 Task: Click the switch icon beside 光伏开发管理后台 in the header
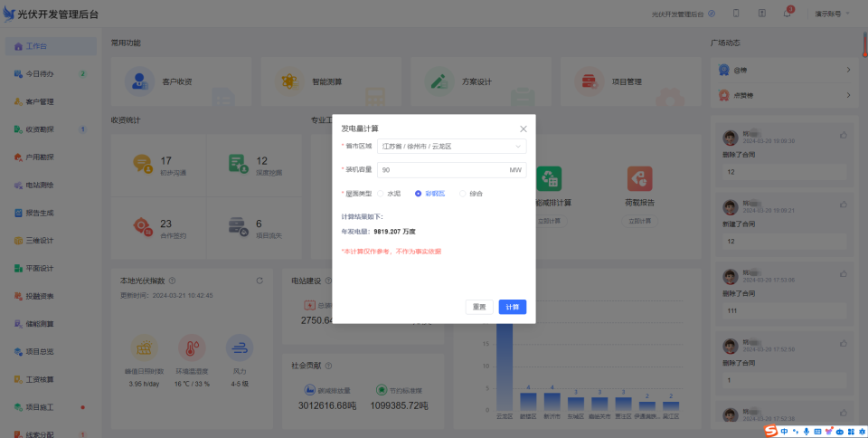click(712, 14)
